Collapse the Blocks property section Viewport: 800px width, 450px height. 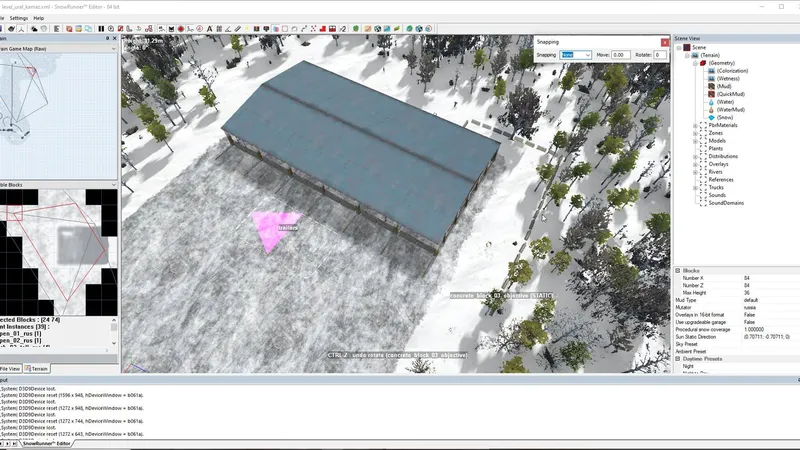click(678, 270)
